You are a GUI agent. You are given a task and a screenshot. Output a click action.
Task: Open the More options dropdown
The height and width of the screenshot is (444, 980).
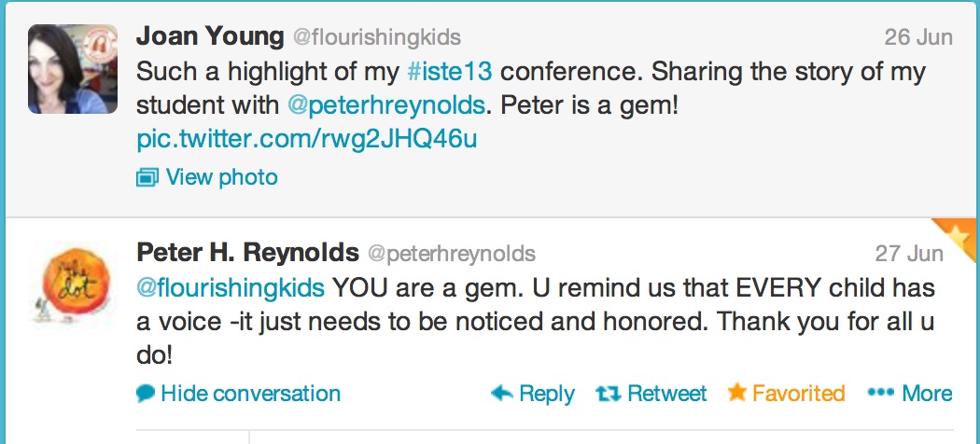[927, 394]
